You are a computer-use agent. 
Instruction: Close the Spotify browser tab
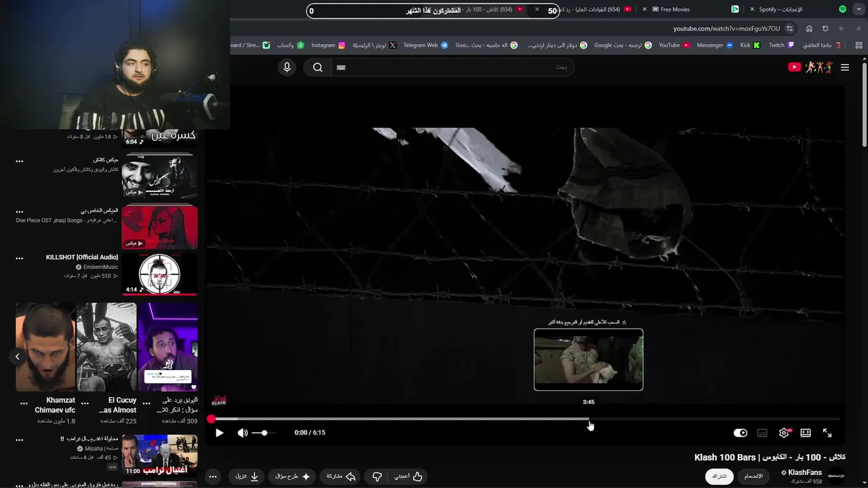tap(752, 9)
